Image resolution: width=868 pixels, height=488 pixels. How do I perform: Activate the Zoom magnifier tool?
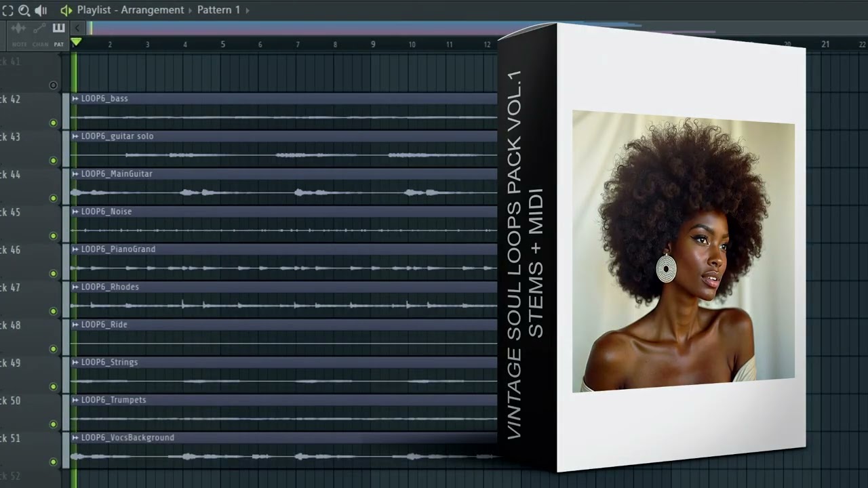tap(24, 10)
